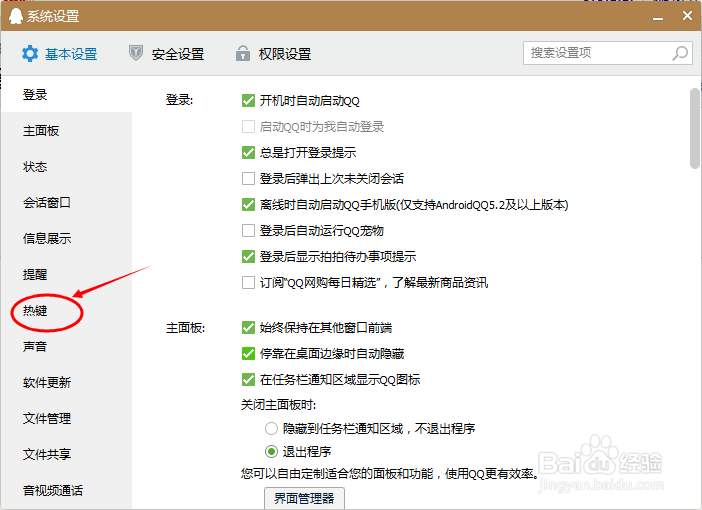Click the 界面管理器 button
Image resolution: width=702 pixels, height=510 pixels.
pos(304,498)
